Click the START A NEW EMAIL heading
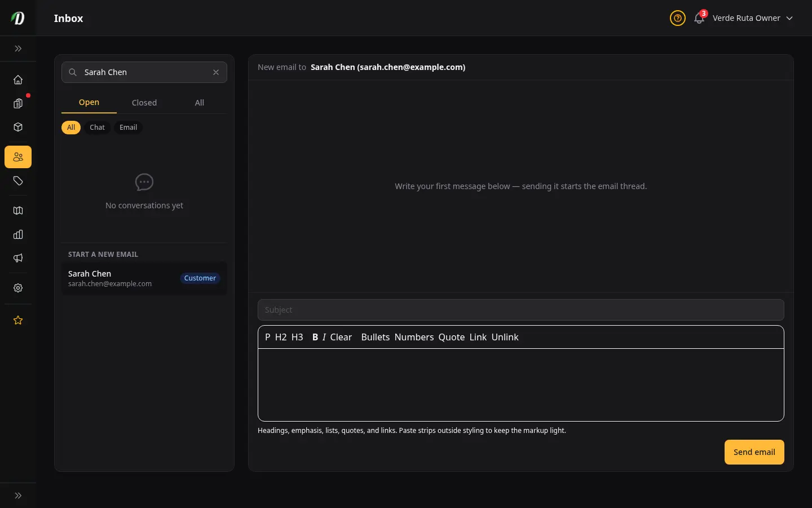The image size is (812, 508). 103,255
